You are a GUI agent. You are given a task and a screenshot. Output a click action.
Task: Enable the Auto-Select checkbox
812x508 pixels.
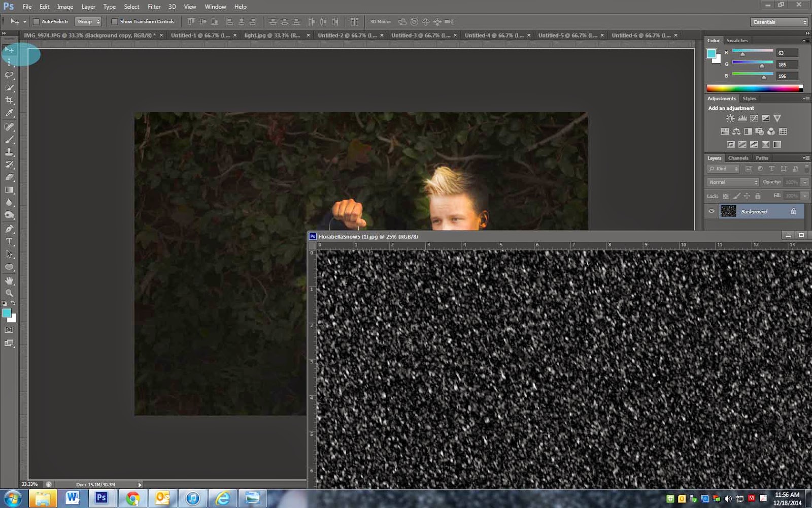pos(36,22)
